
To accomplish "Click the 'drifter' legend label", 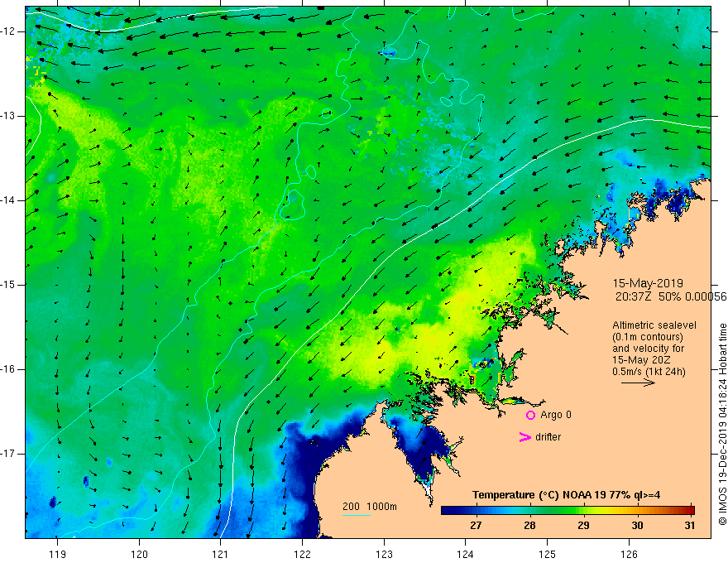I will (548, 437).
